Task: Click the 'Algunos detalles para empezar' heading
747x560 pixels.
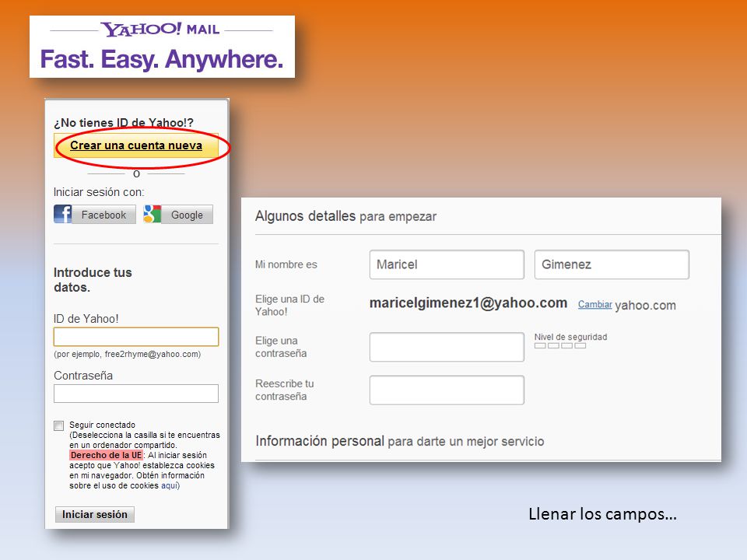Action: pos(345,216)
